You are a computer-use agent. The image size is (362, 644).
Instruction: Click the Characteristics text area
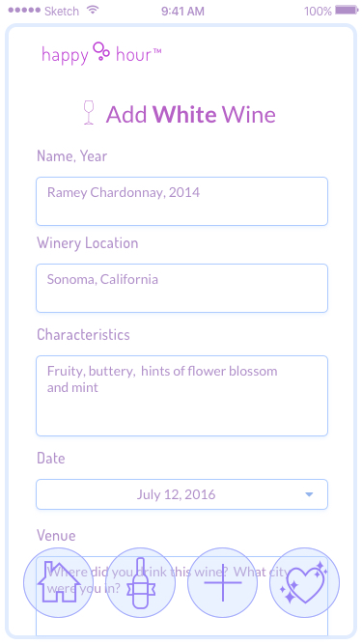[x=181, y=396]
